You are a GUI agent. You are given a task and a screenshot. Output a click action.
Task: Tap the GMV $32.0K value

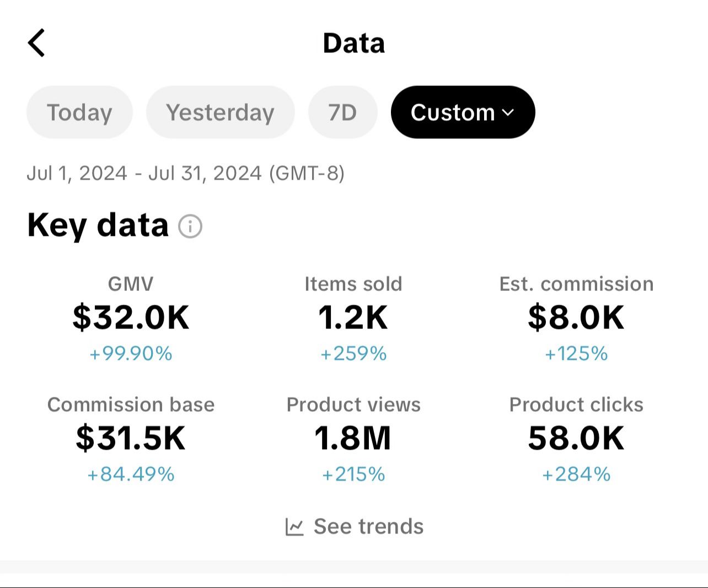(131, 317)
